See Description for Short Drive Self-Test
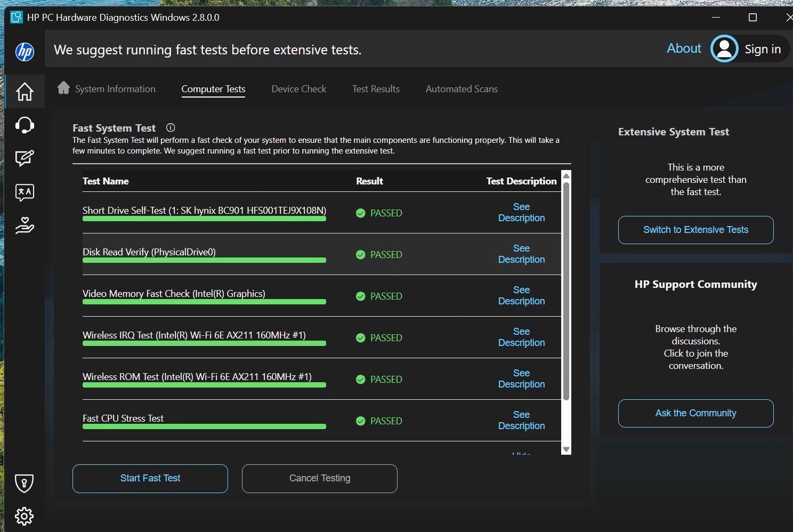Viewport: 793px width, 532px height. pyautogui.click(x=521, y=212)
